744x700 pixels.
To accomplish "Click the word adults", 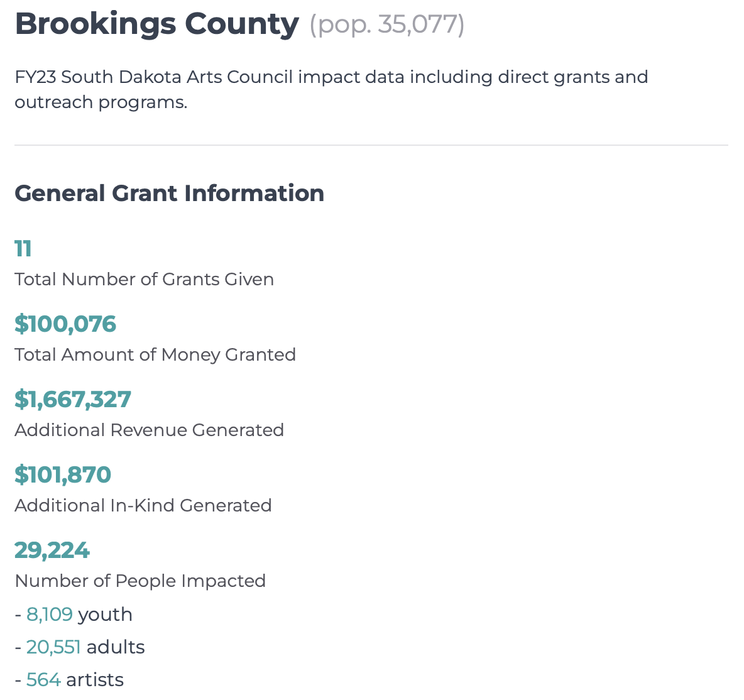I will tap(116, 647).
